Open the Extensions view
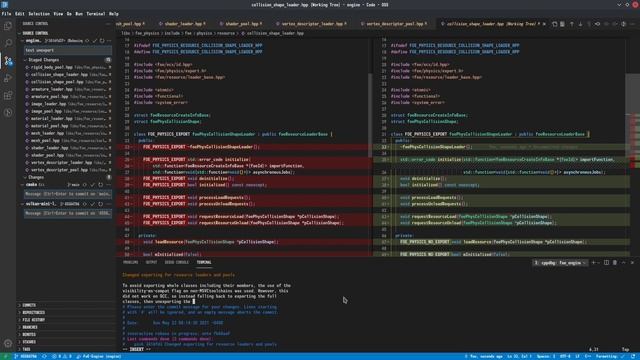Screen dimensions: 640x360 [8, 96]
